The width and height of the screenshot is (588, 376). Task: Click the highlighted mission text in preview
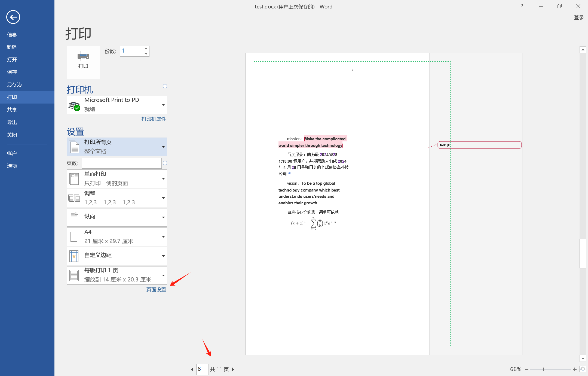312,142
